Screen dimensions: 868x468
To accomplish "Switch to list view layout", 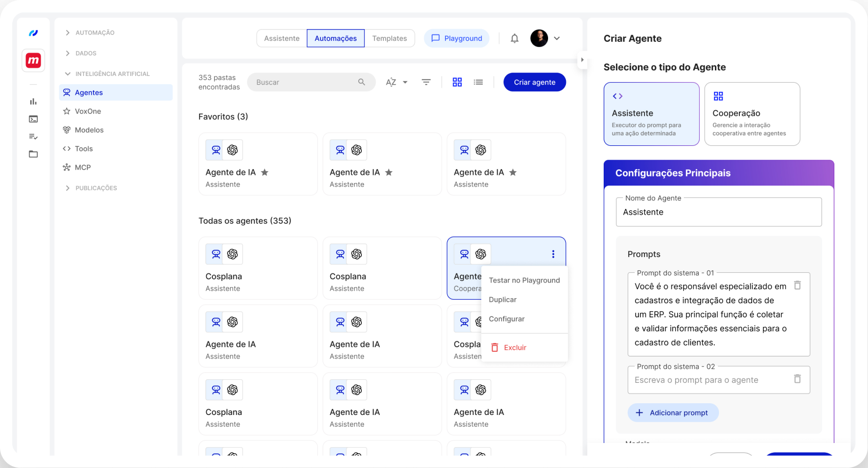I will tap(478, 82).
